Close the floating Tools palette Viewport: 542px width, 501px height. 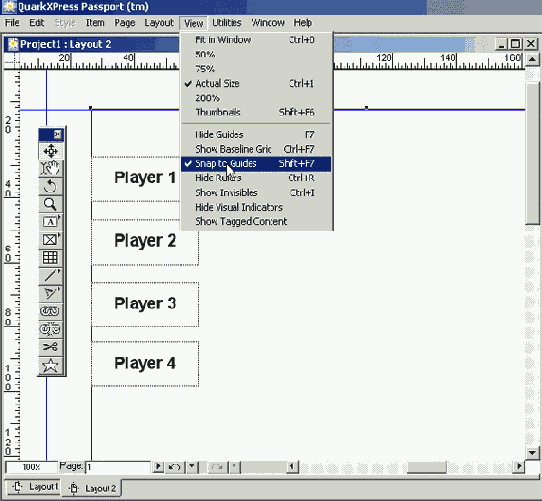coord(58,134)
